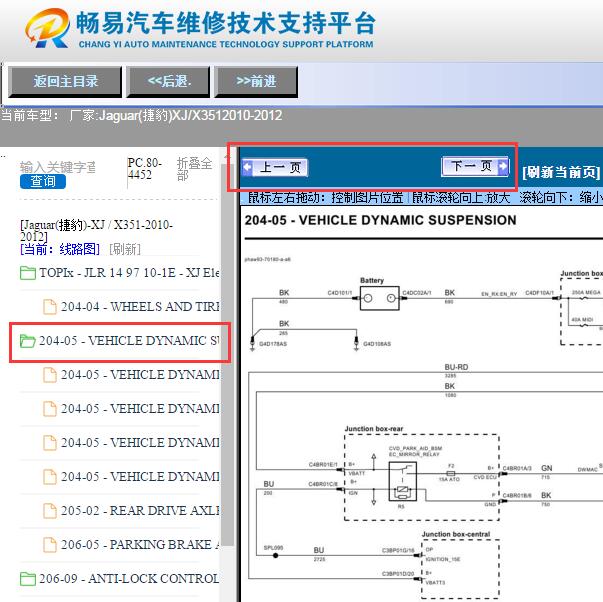Click the PC.80-4452 text
Viewport: 603px width, 602px height.
145,168
